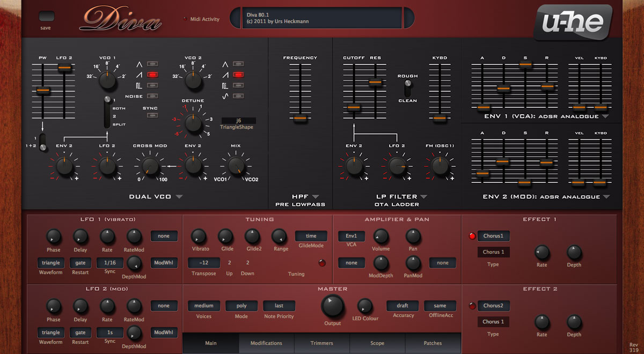The width and height of the screenshot is (644, 354).
Task: Click the Range knob in Tuning
Action: click(279, 236)
